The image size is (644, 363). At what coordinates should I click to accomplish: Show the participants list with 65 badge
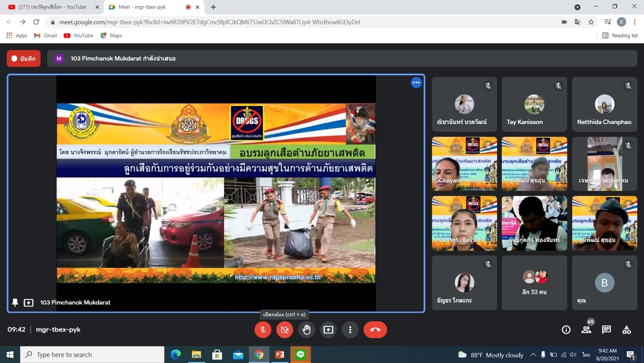pos(586,329)
